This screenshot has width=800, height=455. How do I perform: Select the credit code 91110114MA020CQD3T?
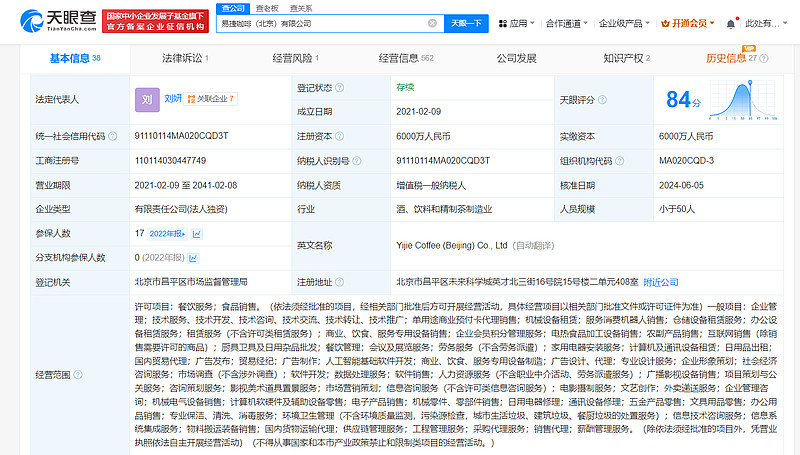click(x=181, y=136)
